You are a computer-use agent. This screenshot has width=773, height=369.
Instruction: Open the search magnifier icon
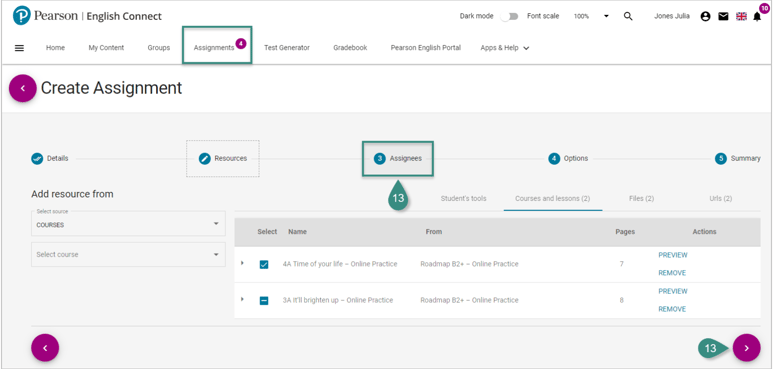(628, 16)
